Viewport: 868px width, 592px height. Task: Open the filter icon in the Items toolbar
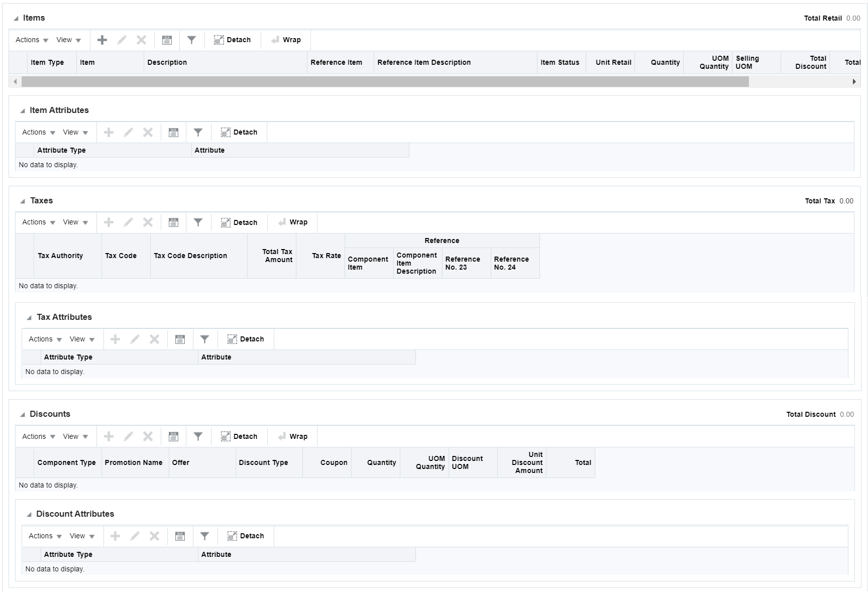tap(192, 40)
